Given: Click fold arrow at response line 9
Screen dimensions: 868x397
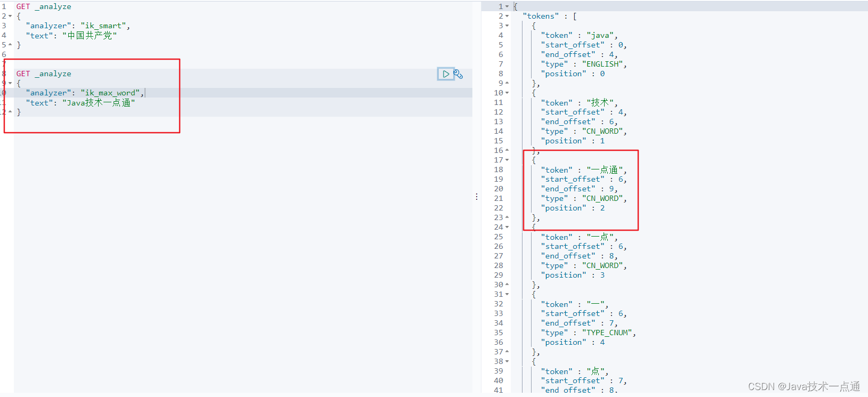Looking at the screenshot, I should (507, 83).
